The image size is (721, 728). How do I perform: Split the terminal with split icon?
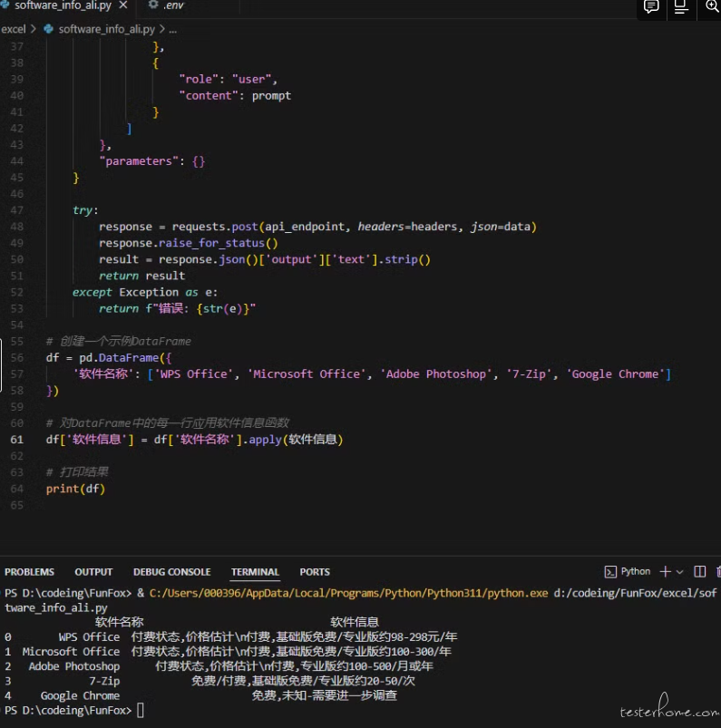(699, 571)
